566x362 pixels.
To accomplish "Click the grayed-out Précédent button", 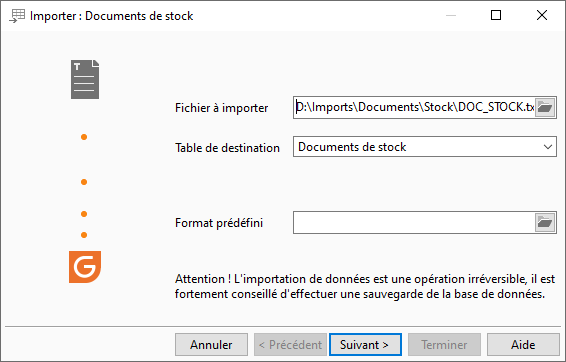I will click(x=290, y=345).
